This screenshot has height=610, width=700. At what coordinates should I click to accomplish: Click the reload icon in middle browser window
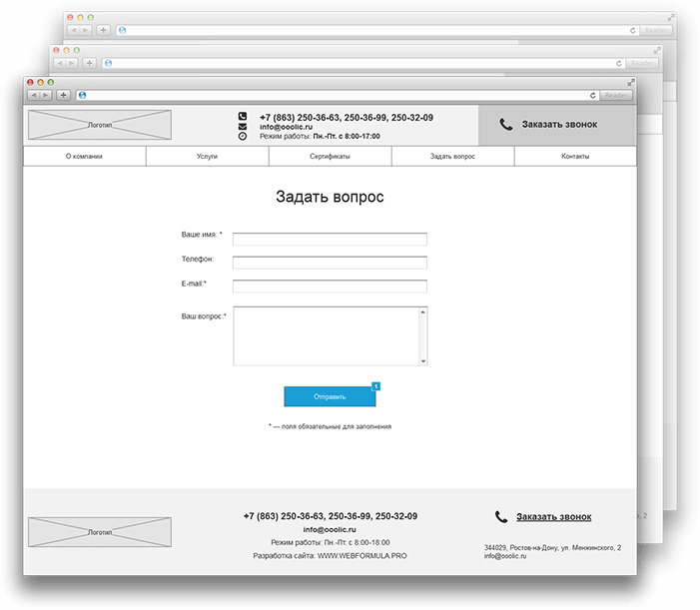tap(619, 63)
